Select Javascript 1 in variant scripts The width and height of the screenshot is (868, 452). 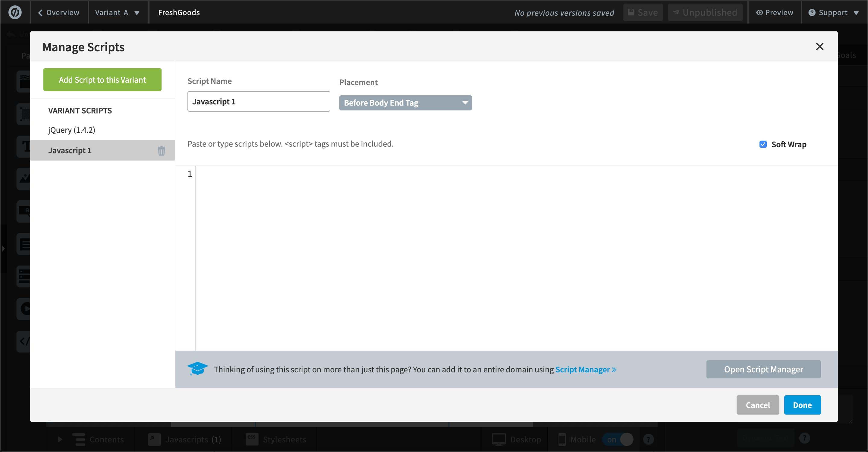70,151
